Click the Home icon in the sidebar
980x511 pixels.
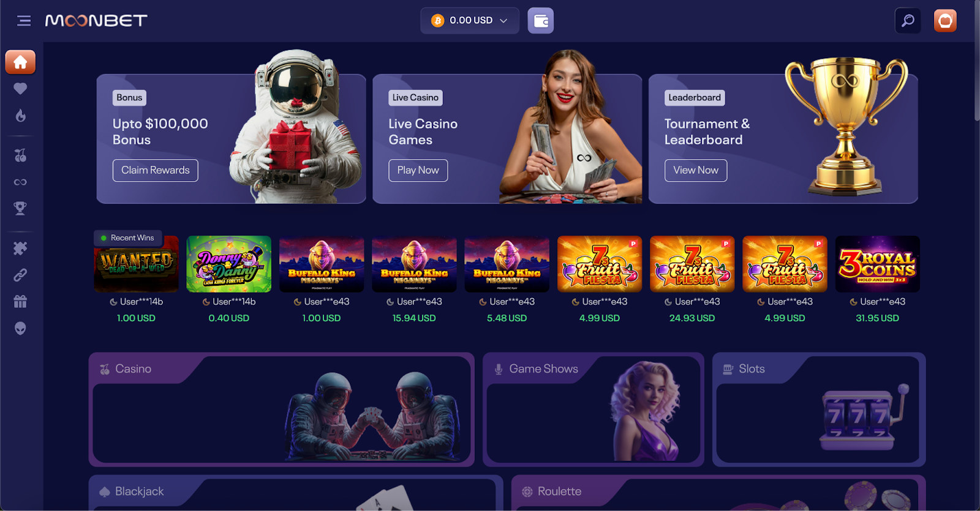pyautogui.click(x=20, y=62)
